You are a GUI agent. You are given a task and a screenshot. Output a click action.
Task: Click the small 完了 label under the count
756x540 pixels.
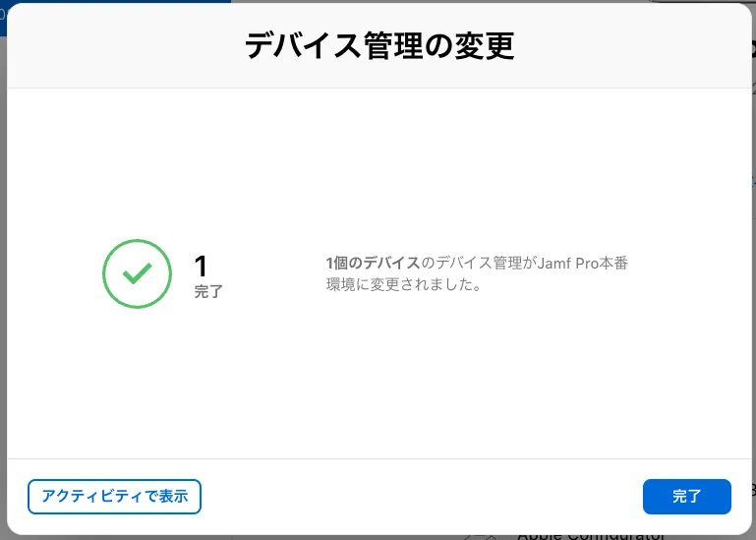208,292
